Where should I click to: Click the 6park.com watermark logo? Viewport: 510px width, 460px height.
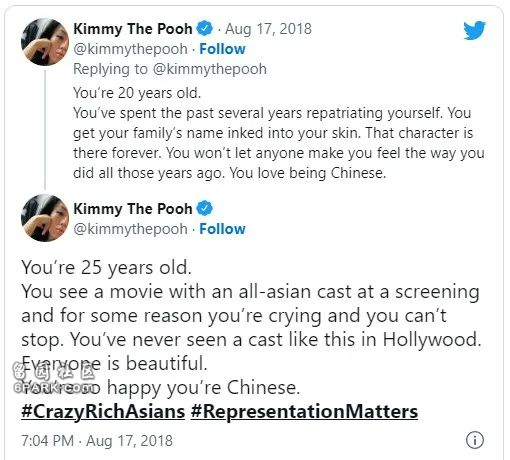point(54,379)
